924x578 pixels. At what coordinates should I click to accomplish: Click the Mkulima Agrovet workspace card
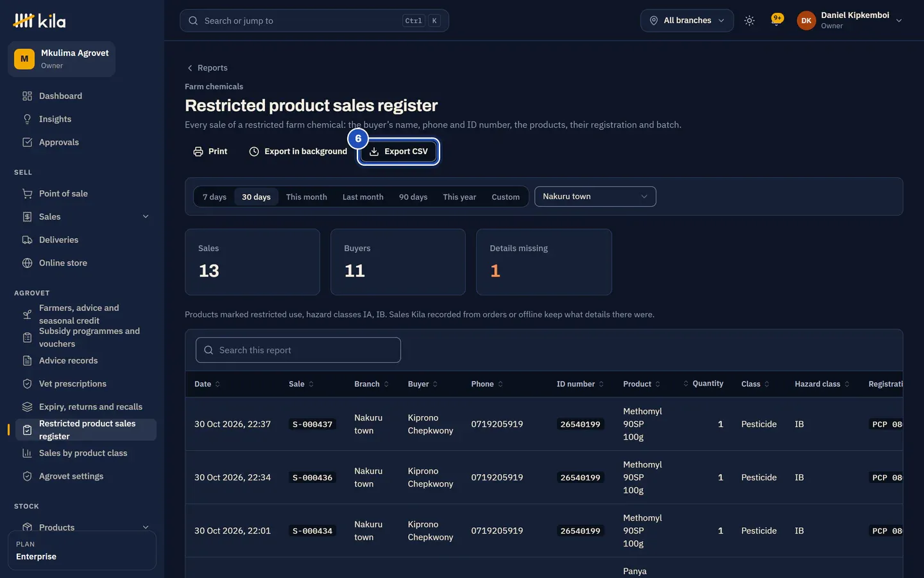pos(62,59)
